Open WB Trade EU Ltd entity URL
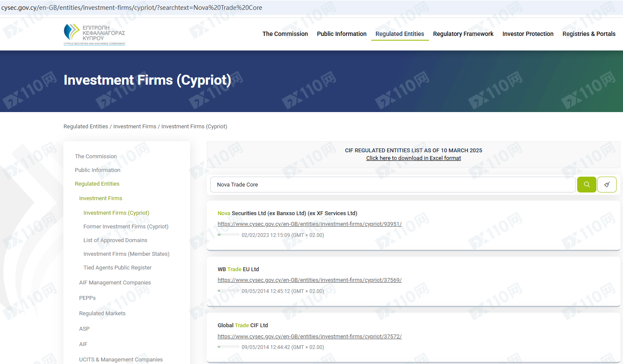Image resolution: width=623 pixels, height=364 pixels. click(309, 280)
